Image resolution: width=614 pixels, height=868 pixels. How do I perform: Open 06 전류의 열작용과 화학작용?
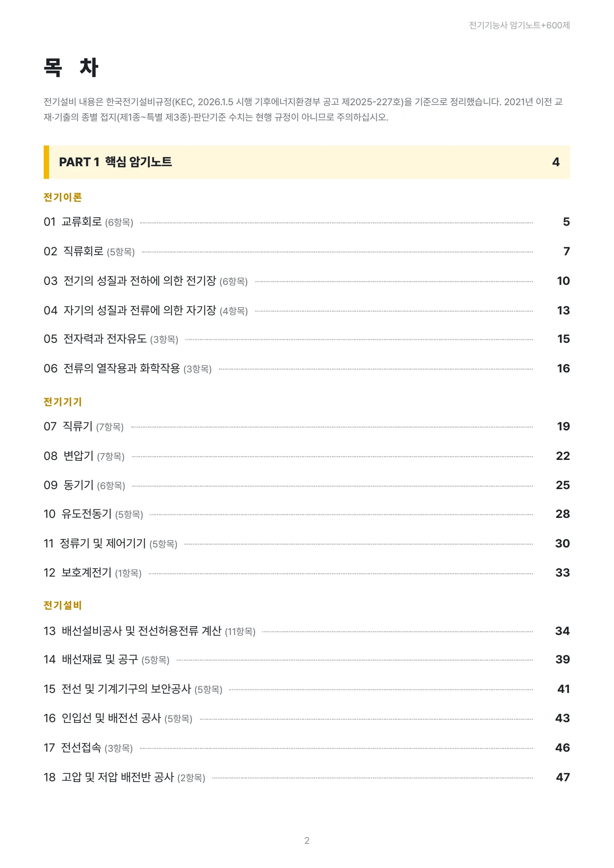click(x=307, y=369)
